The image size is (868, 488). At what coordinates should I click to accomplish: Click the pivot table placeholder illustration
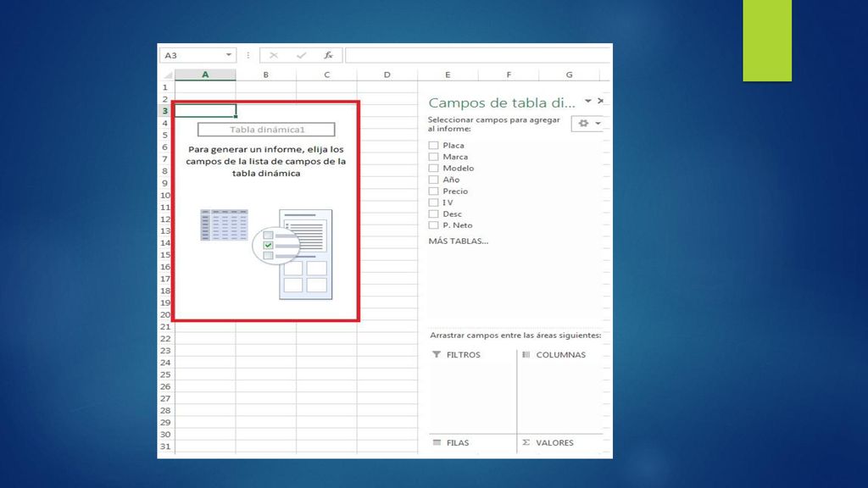266,254
